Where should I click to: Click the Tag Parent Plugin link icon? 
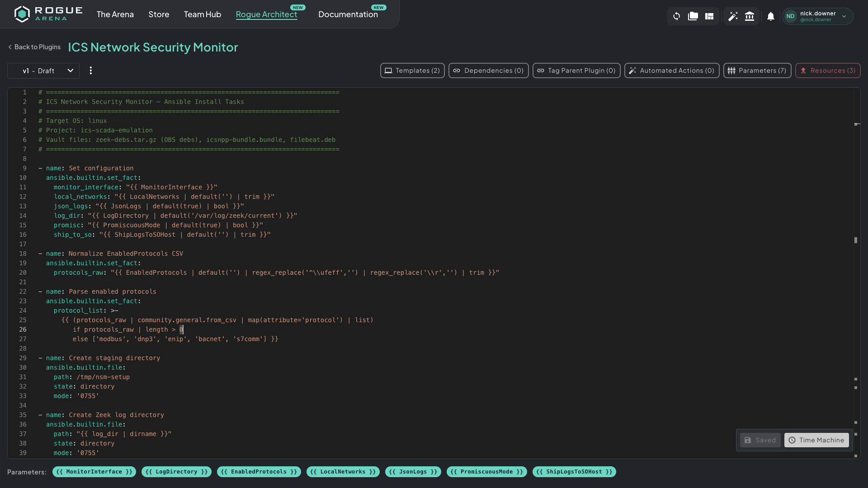click(x=541, y=70)
